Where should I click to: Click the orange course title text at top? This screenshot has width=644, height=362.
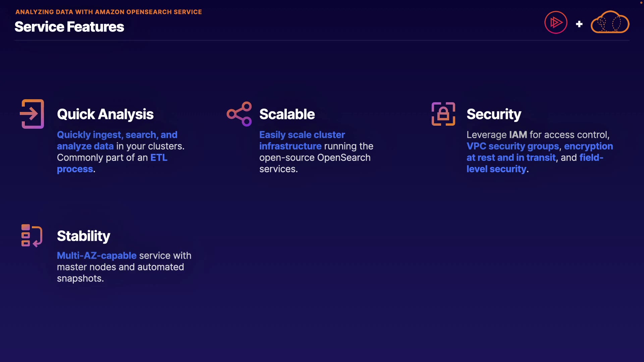tap(109, 12)
